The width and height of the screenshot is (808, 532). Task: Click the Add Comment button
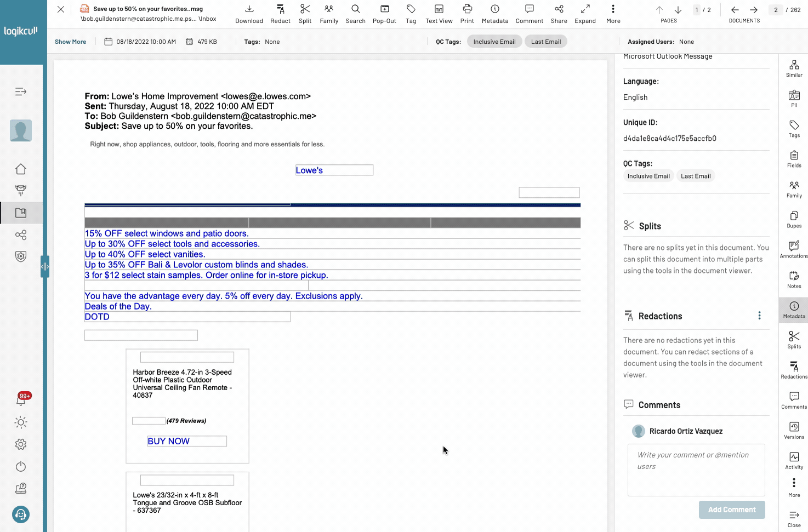tap(732, 510)
